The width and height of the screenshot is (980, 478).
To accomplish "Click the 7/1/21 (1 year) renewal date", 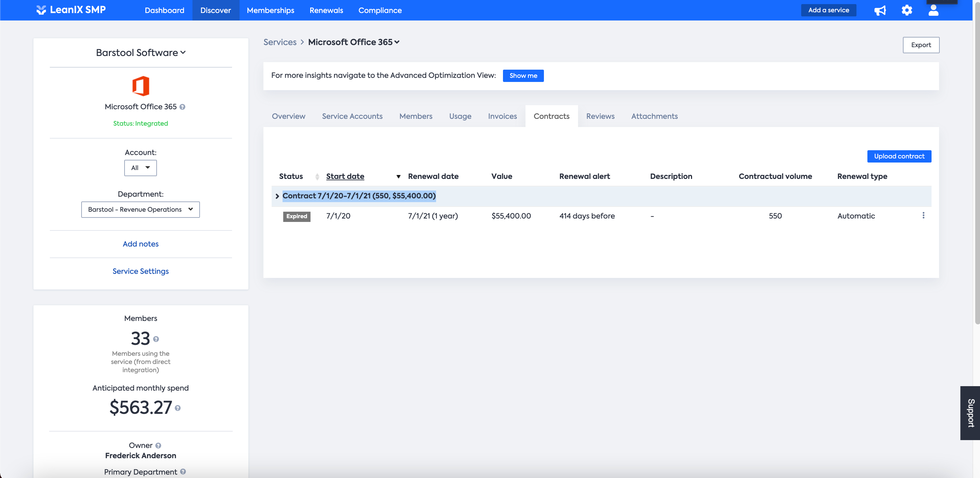I will pos(433,216).
